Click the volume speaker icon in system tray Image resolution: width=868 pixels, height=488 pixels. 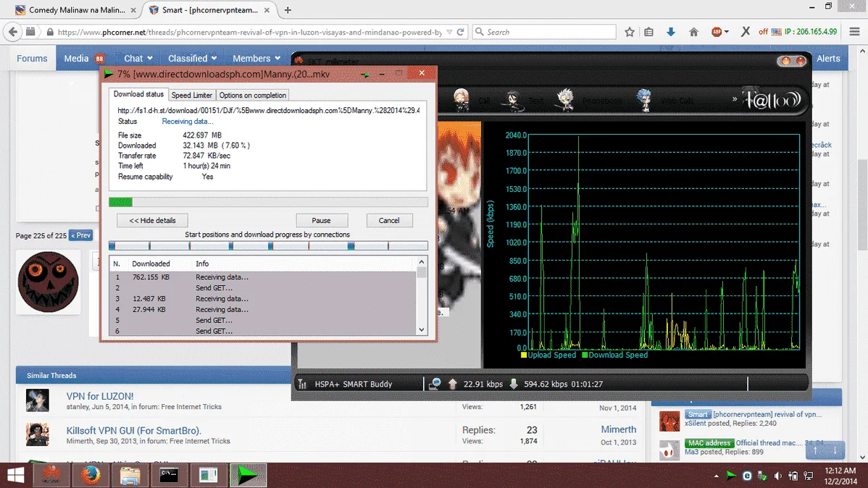[x=777, y=476]
